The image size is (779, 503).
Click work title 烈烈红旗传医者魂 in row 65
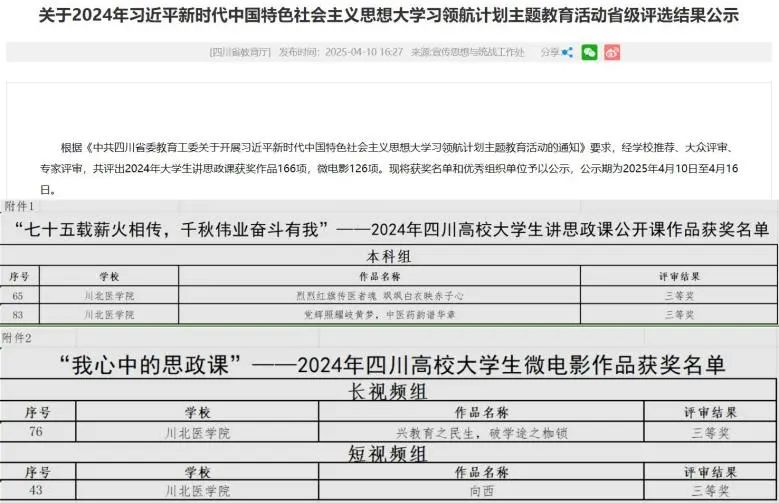[379, 296]
